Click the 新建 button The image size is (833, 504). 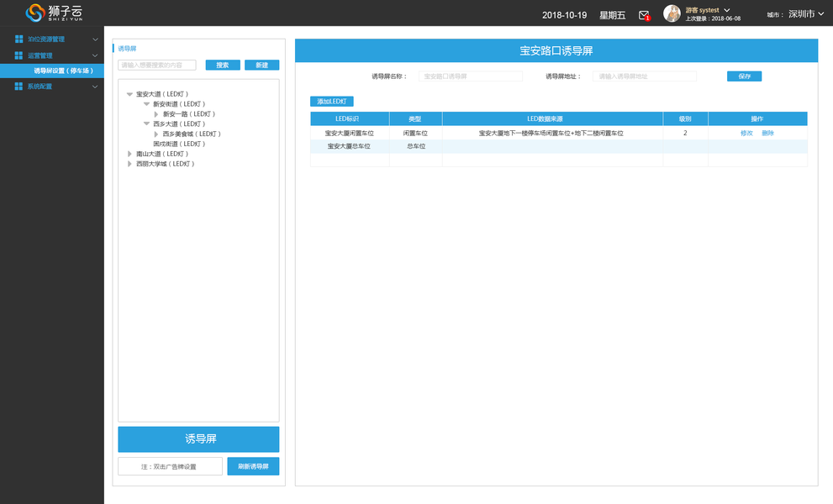(262, 65)
